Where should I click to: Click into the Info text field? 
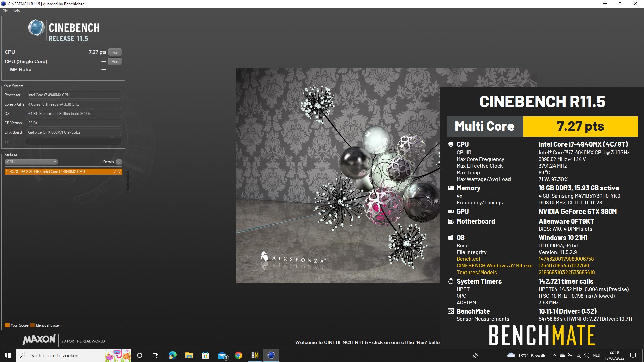[74, 142]
